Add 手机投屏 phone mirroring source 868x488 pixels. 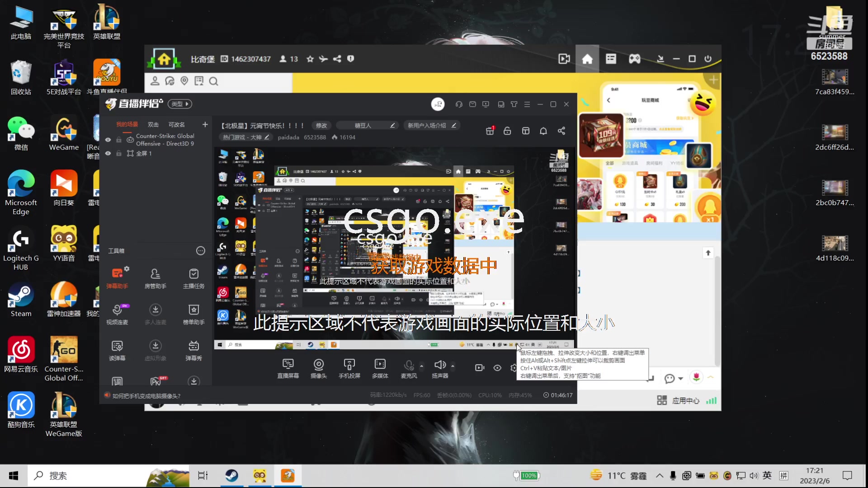[x=349, y=368]
